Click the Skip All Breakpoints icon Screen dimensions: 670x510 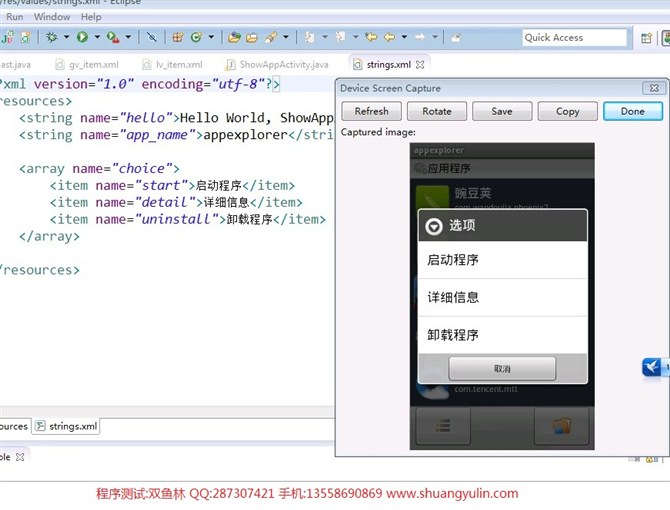151,37
